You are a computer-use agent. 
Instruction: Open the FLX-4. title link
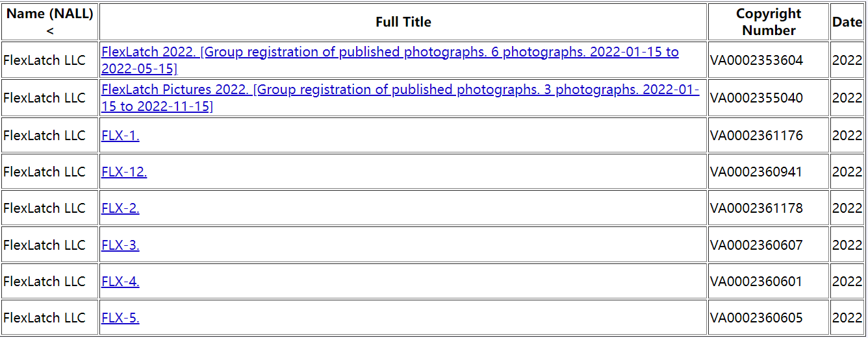coord(120,282)
